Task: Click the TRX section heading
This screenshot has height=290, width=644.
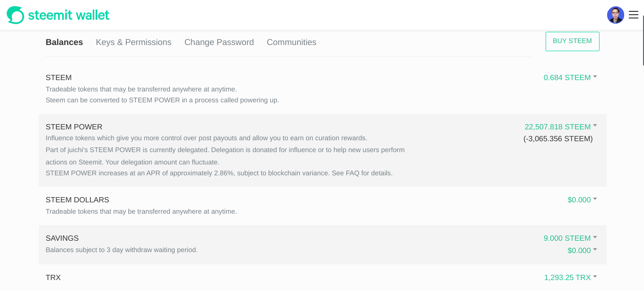Action: (53, 278)
